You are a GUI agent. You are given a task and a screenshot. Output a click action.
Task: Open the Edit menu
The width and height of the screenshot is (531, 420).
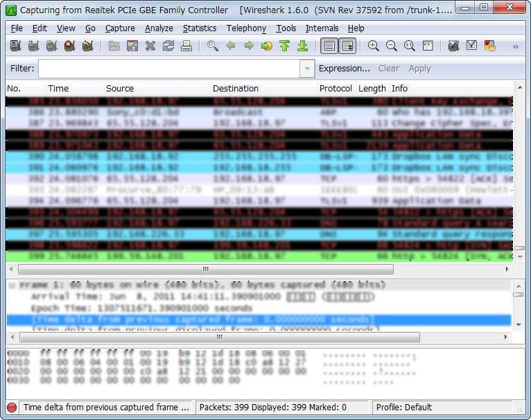(40, 28)
